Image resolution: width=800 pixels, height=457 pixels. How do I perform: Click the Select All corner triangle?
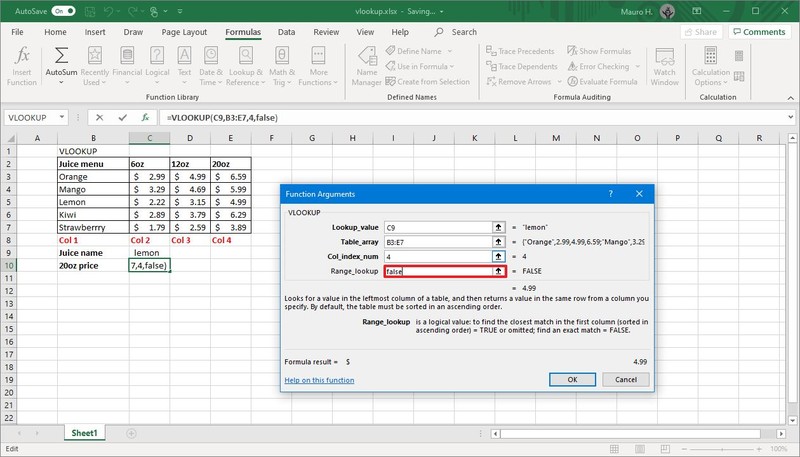click(10, 138)
